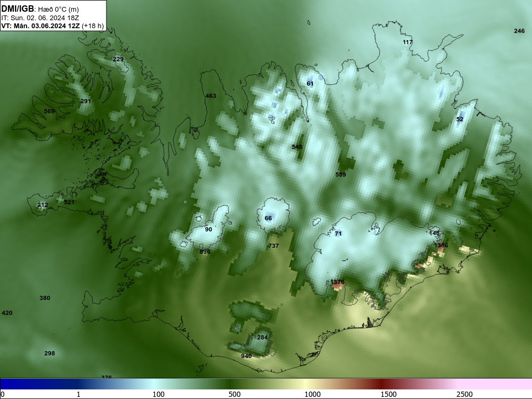The height and width of the screenshot is (399, 532).
Task: Click the color scale label 500
Action: pyautogui.click(x=235, y=394)
